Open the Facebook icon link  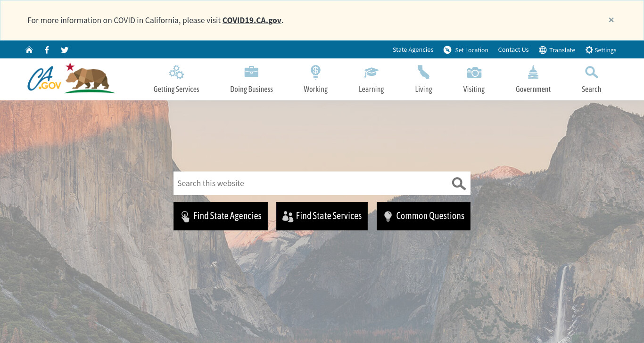47,50
